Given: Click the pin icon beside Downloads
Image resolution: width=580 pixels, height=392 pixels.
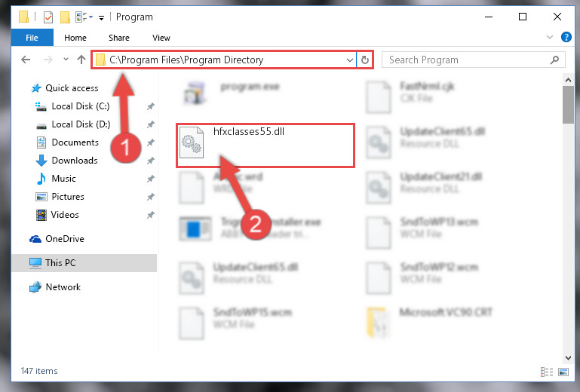Looking at the screenshot, I should [x=151, y=161].
